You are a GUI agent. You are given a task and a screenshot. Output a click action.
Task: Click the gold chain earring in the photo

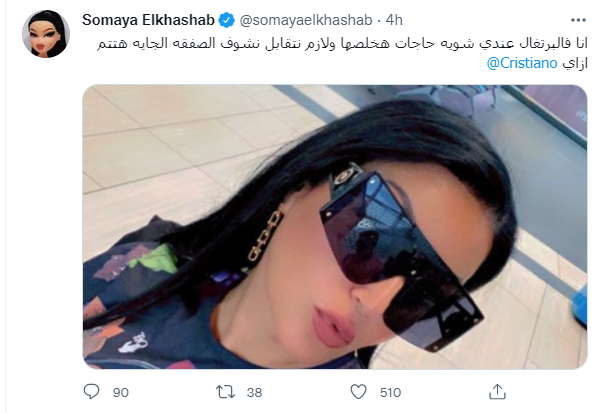(267, 236)
